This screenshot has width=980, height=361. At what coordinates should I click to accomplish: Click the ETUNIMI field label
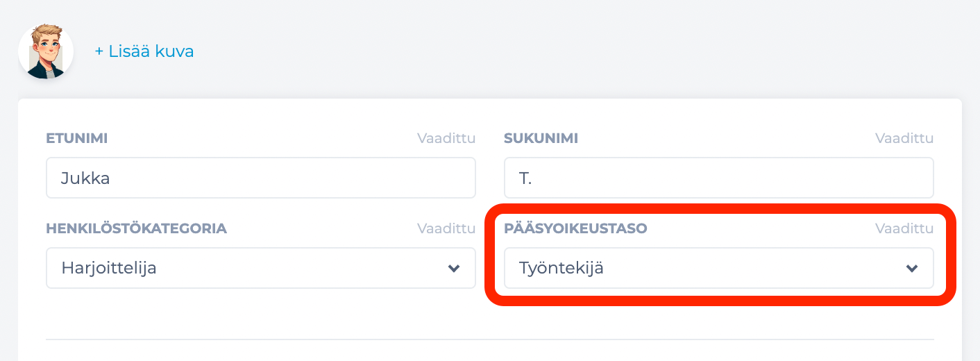click(x=77, y=138)
